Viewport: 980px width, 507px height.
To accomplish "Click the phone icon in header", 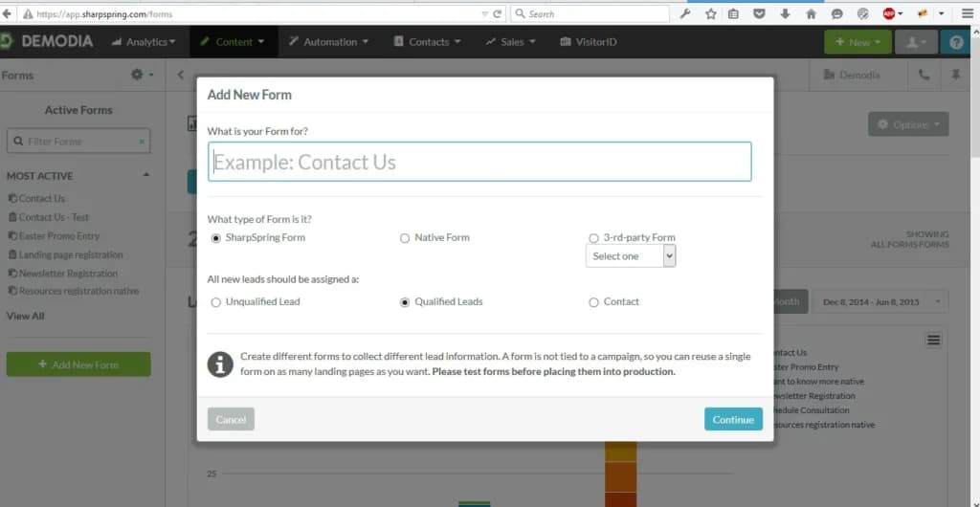I will point(924,75).
